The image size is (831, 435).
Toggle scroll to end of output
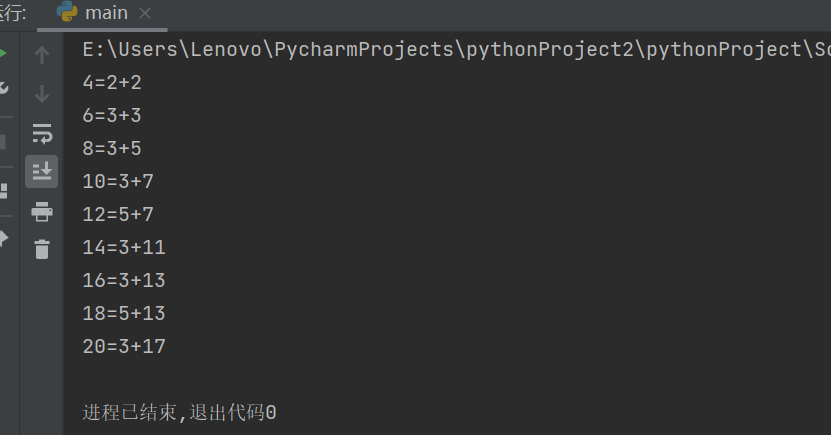[x=41, y=171]
